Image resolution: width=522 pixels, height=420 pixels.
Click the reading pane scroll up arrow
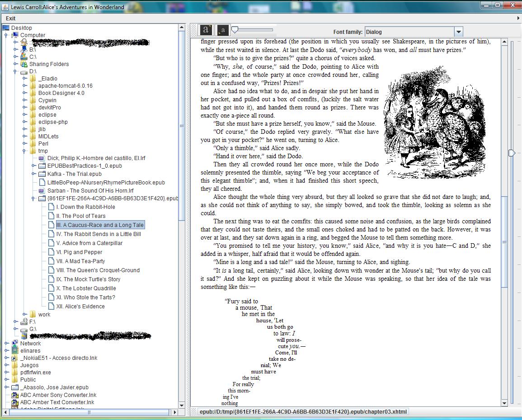tap(504, 42)
